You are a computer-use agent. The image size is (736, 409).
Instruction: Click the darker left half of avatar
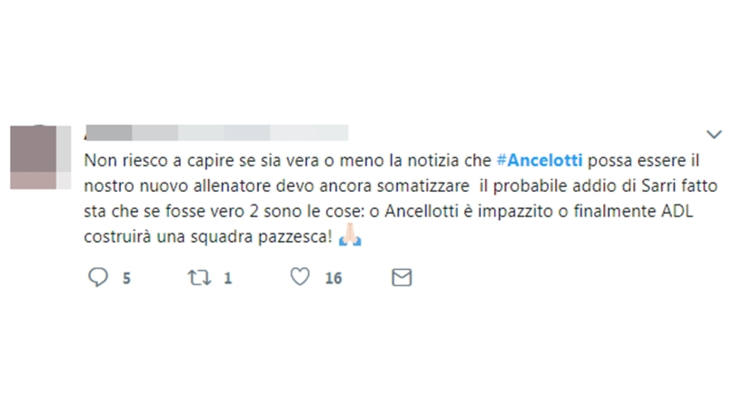(33, 157)
